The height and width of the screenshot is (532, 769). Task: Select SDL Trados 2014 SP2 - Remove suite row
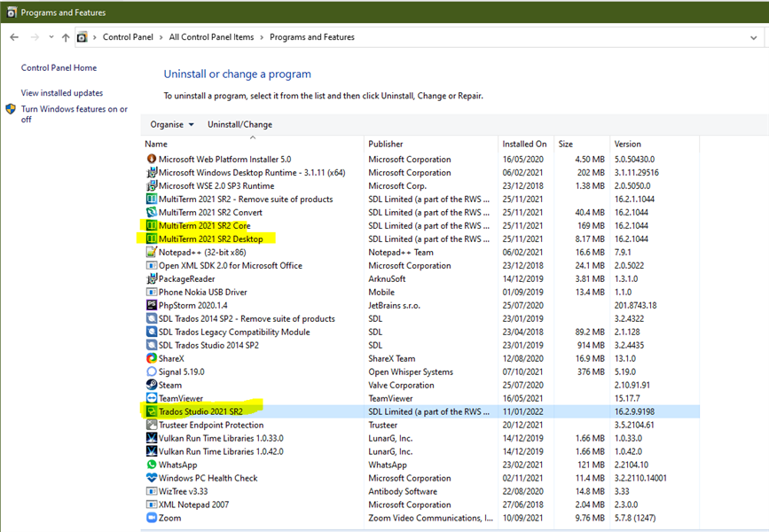point(420,318)
